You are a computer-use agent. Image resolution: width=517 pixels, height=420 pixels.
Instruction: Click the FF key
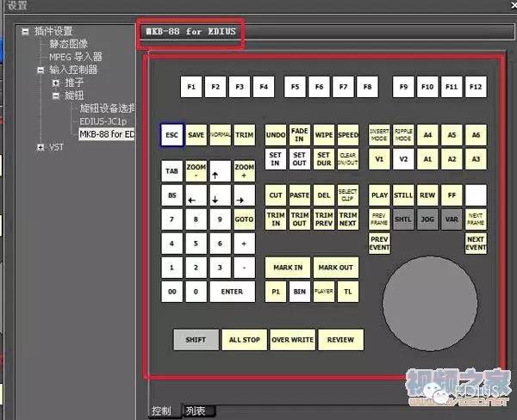point(452,195)
